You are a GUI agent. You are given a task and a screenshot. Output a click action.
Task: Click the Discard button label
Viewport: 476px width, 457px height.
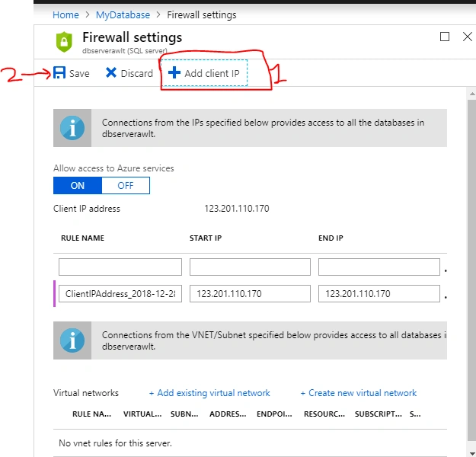(x=136, y=73)
